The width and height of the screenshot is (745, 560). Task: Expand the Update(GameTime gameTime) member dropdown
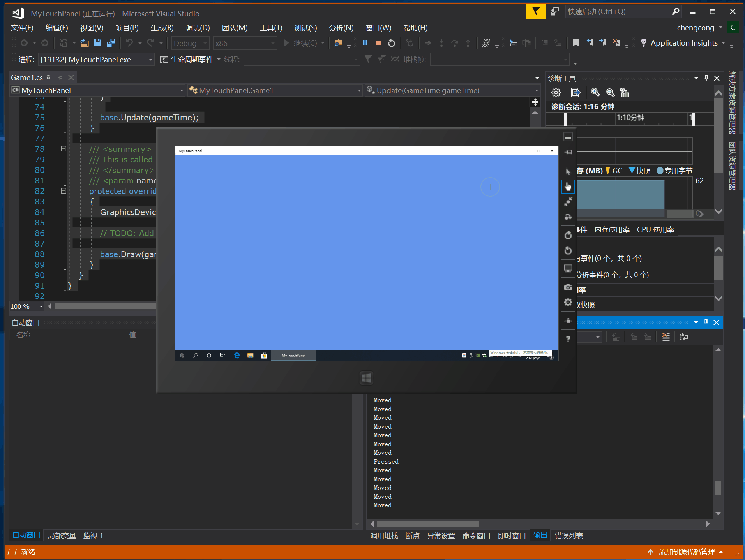tap(536, 90)
